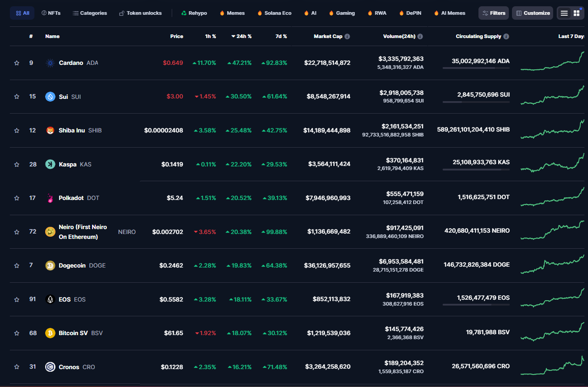Click the Neiro 7-day sparkline chart
This screenshot has width=588, height=387.
click(552, 231)
